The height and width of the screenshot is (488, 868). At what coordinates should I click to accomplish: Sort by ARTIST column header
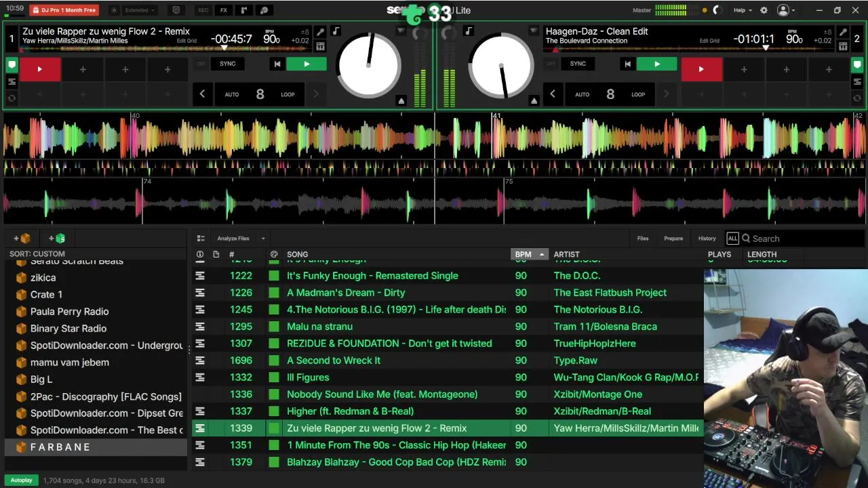[x=567, y=254]
